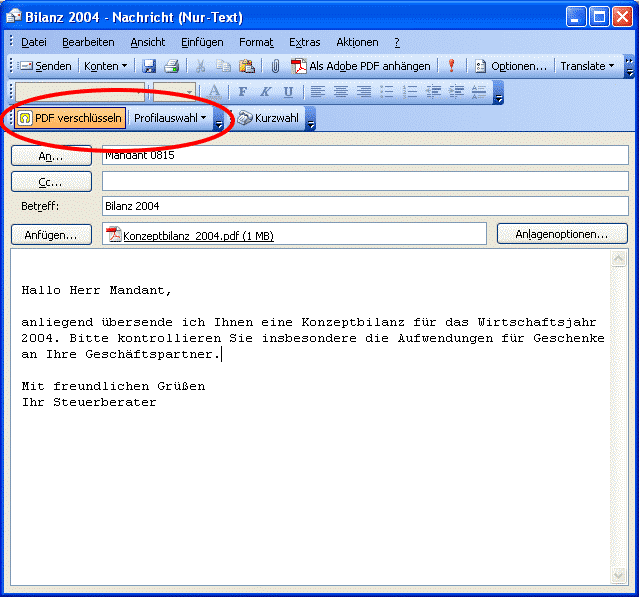
Task: Open the Aktionen menu
Action: coord(357,42)
